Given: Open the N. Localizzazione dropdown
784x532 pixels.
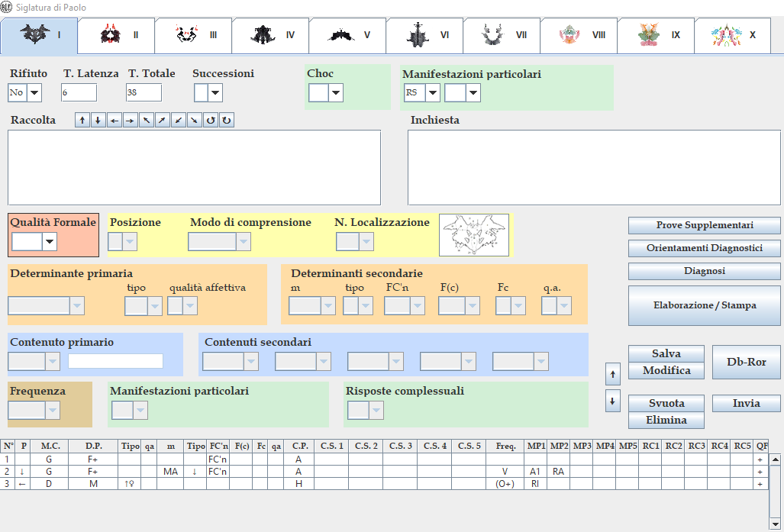Looking at the screenshot, I should (x=366, y=242).
